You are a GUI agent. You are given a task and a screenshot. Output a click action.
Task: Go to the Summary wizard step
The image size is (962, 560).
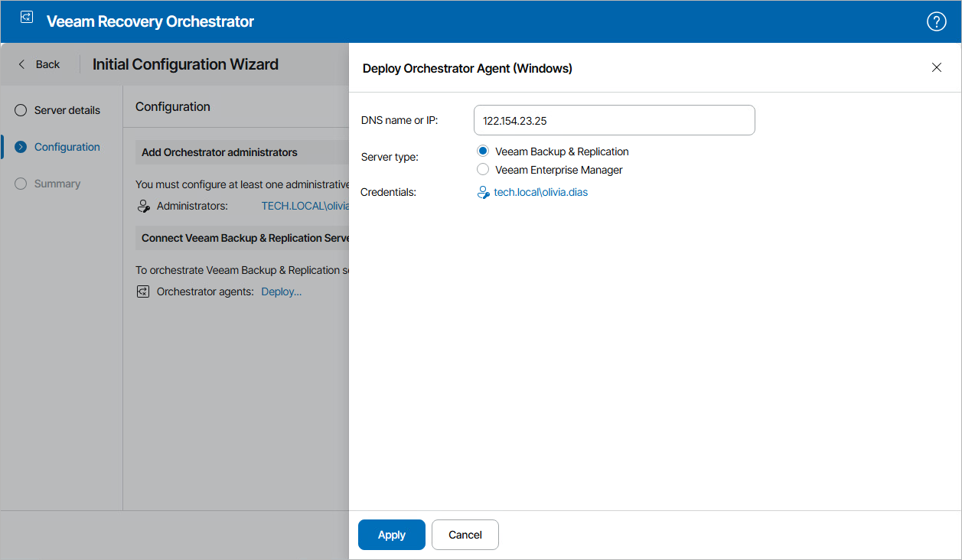(59, 184)
